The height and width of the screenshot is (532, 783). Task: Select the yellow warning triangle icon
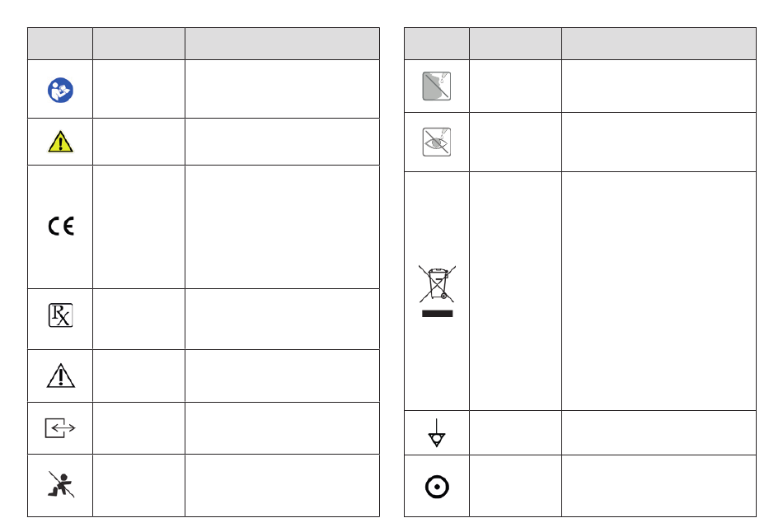click(60, 142)
